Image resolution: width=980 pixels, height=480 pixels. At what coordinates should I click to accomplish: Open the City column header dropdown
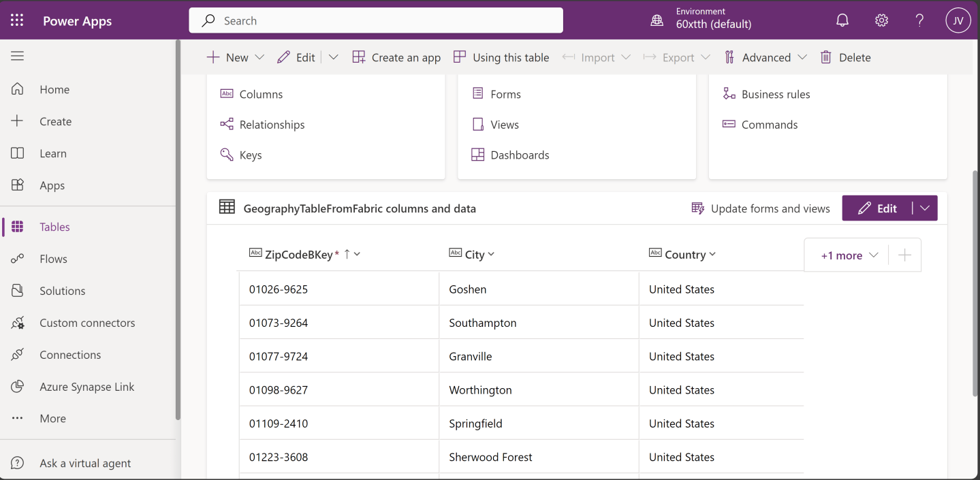pos(491,254)
